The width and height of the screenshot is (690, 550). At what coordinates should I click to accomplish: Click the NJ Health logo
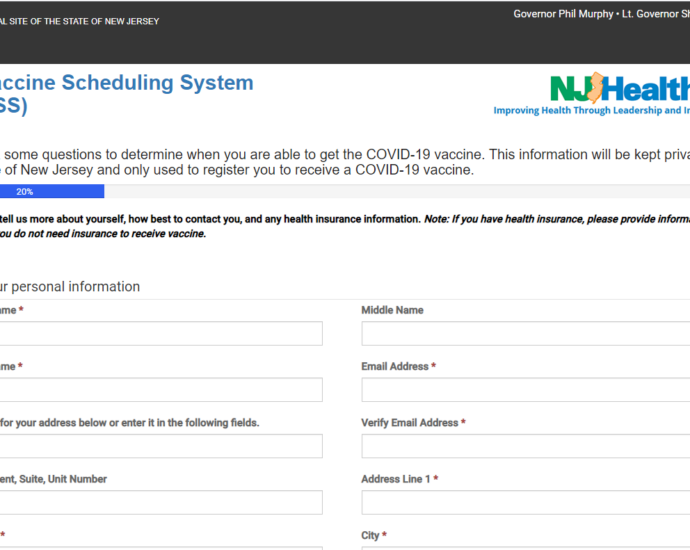[619, 88]
